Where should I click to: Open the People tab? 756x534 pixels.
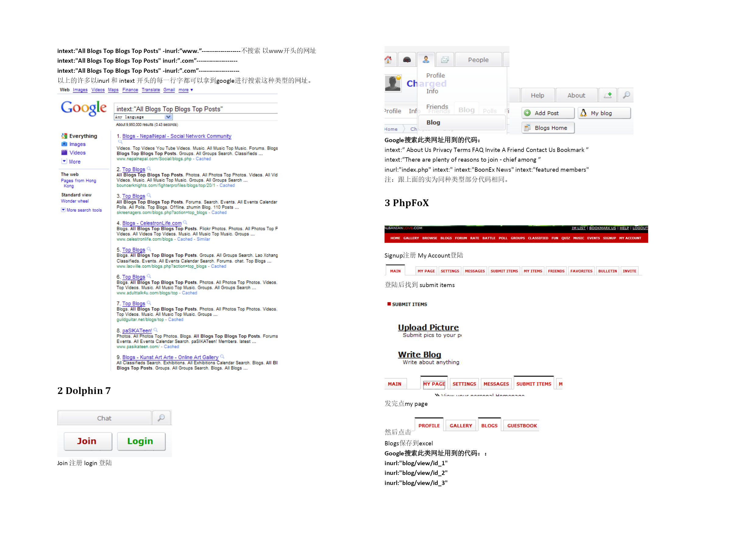[x=478, y=60]
